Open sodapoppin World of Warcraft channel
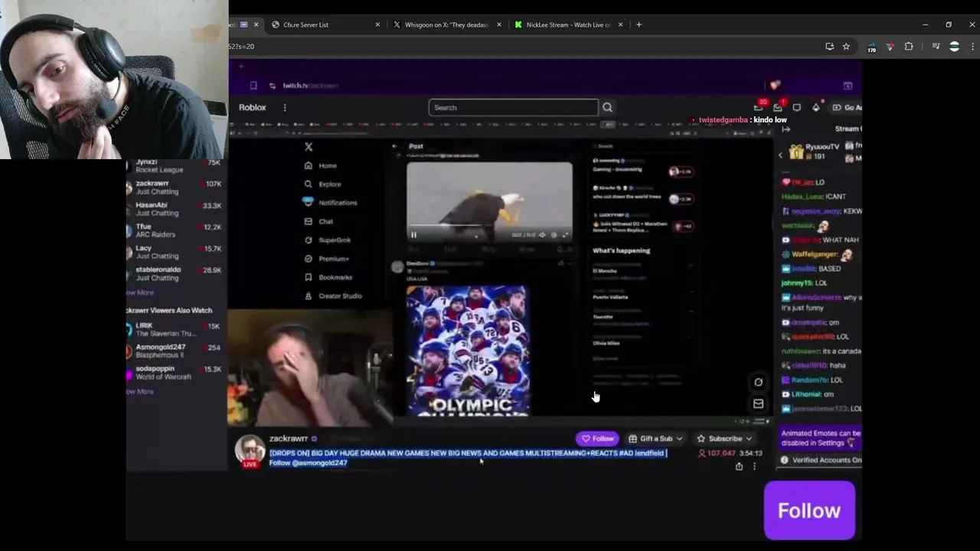The image size is (980, 551). point(175,372)
